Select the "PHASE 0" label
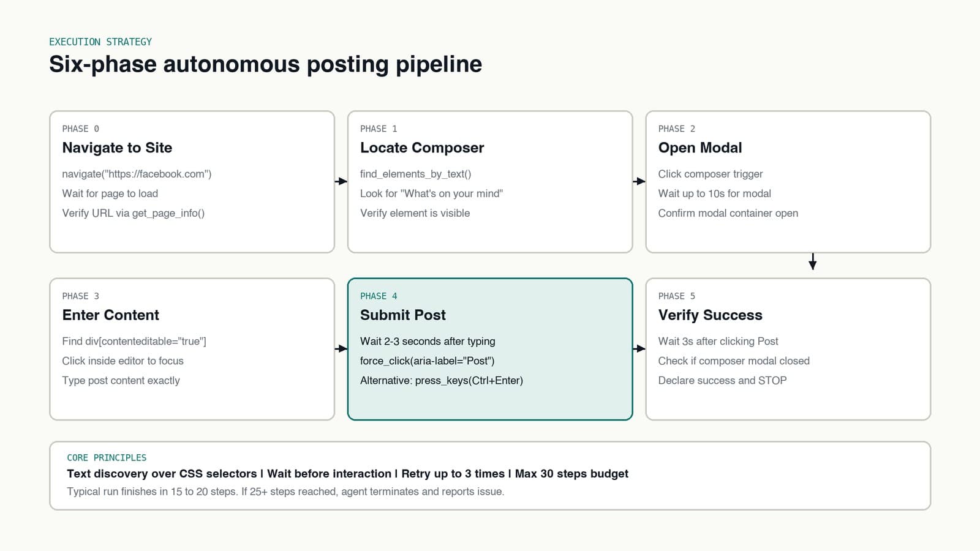 click(80, 129)
